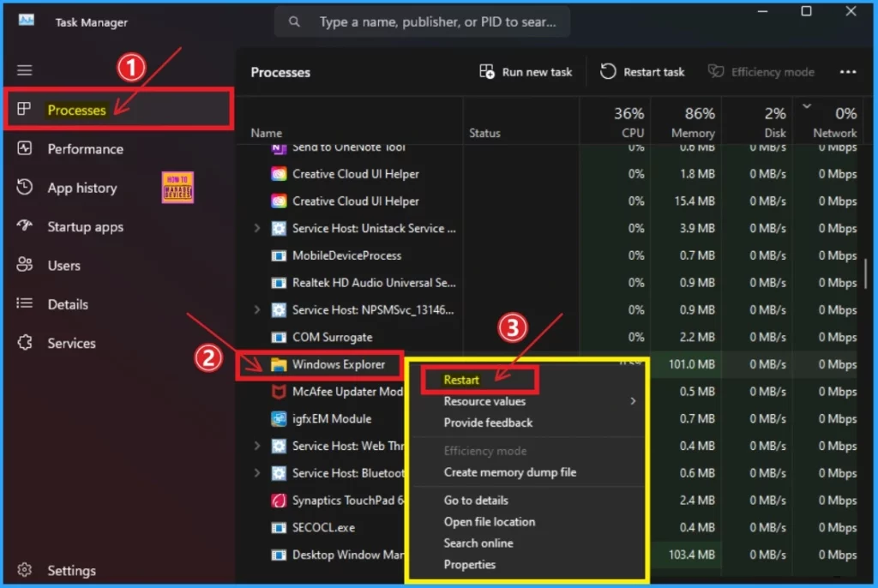The height and width of the screenshot is (588, 878).
Task: Select the igfxEM Module process
Action: 332,419
